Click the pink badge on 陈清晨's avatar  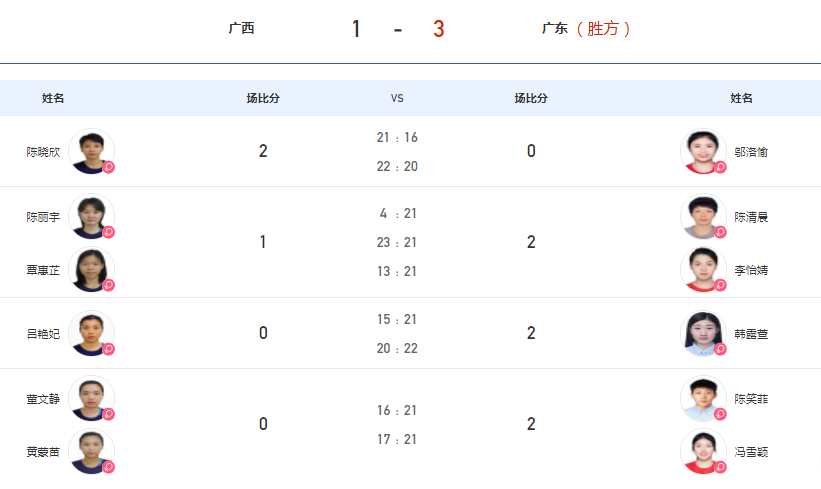tap(720, 232)
